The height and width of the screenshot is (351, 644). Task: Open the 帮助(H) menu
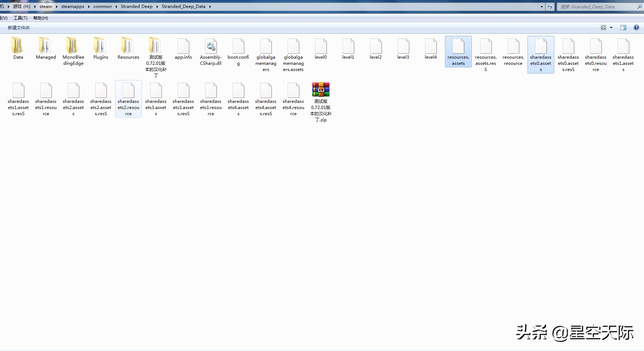point(41,18)
